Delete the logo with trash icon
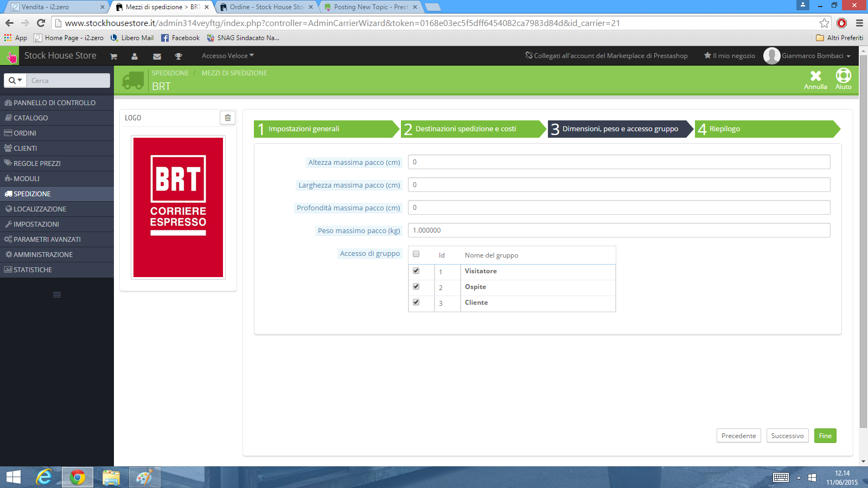The width and height of the screenshot is (868, 488). [227, 118]
